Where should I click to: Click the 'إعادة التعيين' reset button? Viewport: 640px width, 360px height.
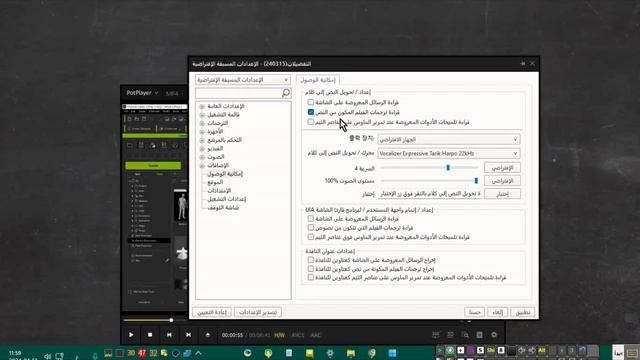(x=212, y=312)
